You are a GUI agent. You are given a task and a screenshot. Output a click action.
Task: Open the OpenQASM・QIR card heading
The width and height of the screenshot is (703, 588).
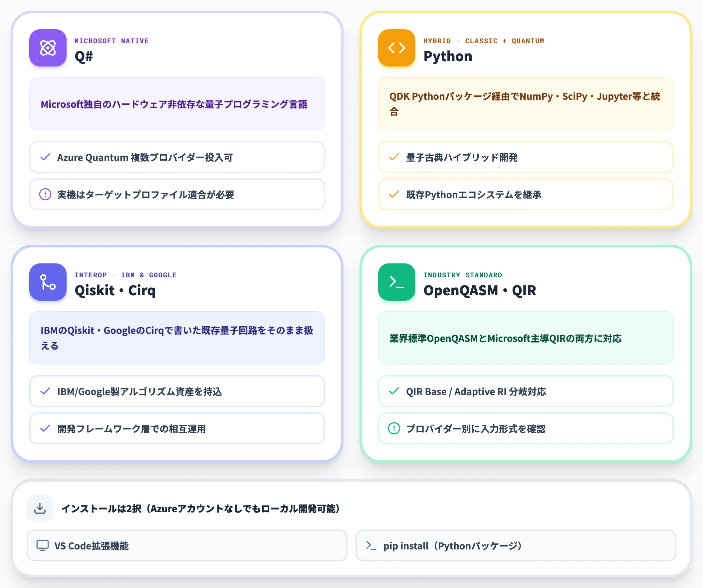(480, 290)
